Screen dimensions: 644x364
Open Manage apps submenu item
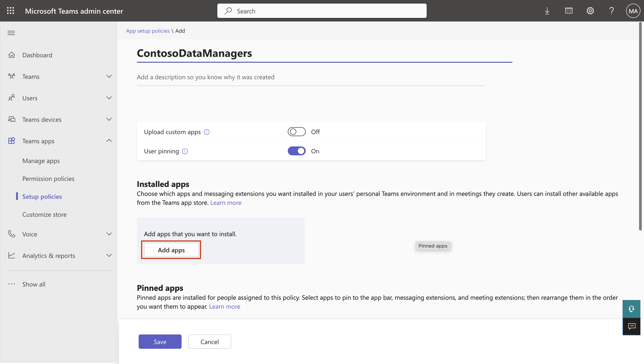point(41,161)
